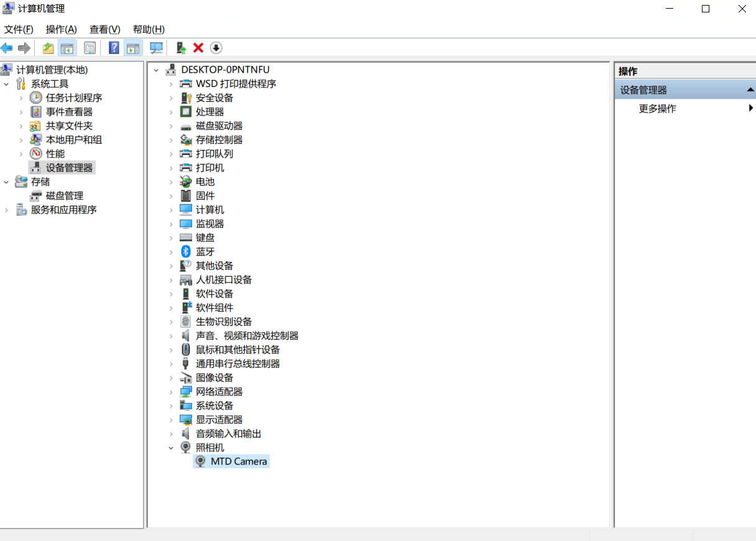Collapse the 设备管理器 section in the 操作 pane
Screen dimensions: 756x541
tap(751, 89)
